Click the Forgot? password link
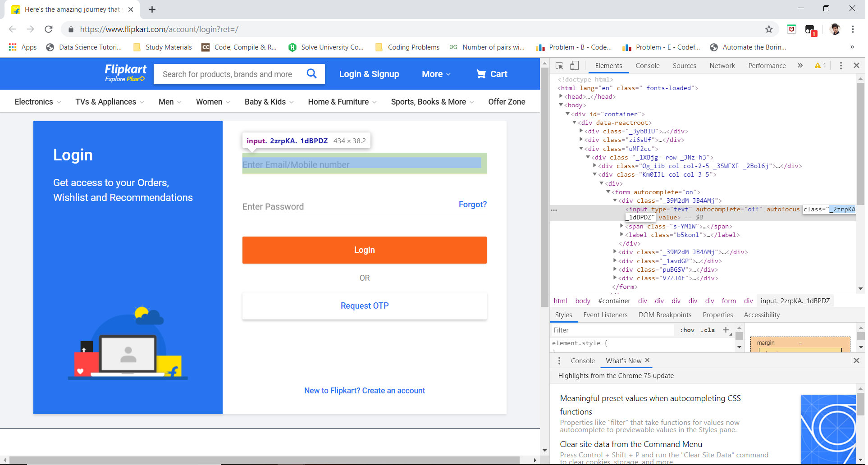Screen dimensions: 868x465 (x=473, y=205)
